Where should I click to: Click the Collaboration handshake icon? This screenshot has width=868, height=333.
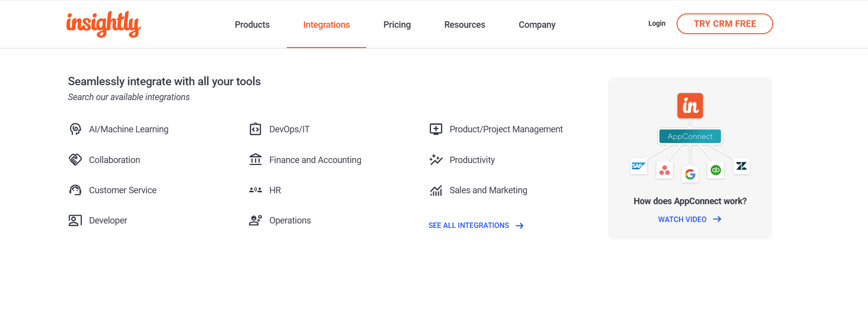coord(75,160)
